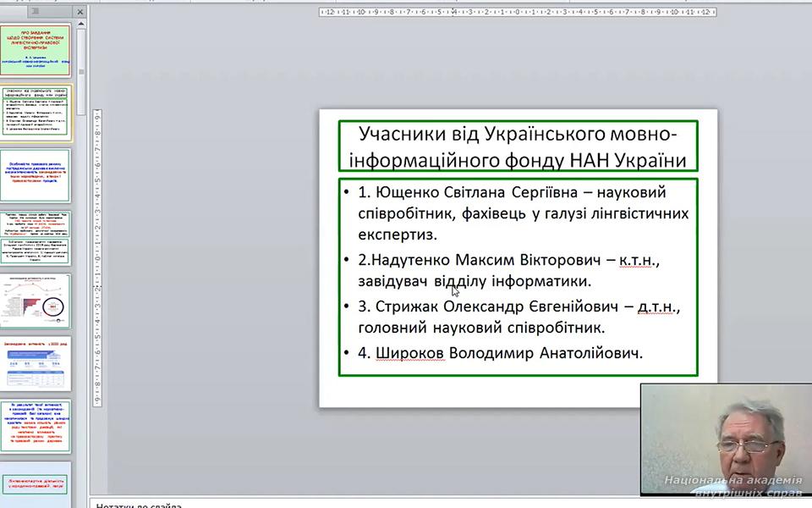Close the slide thumbnails pane
Screen dimensions: 812x508
pyautogui.click(x=80, y=11)
